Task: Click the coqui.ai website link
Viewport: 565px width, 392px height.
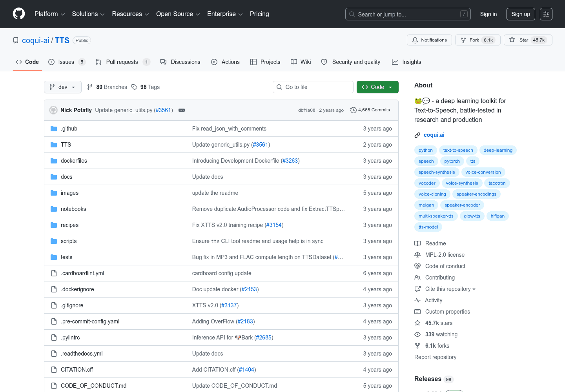Action: (x=434, y=135)
